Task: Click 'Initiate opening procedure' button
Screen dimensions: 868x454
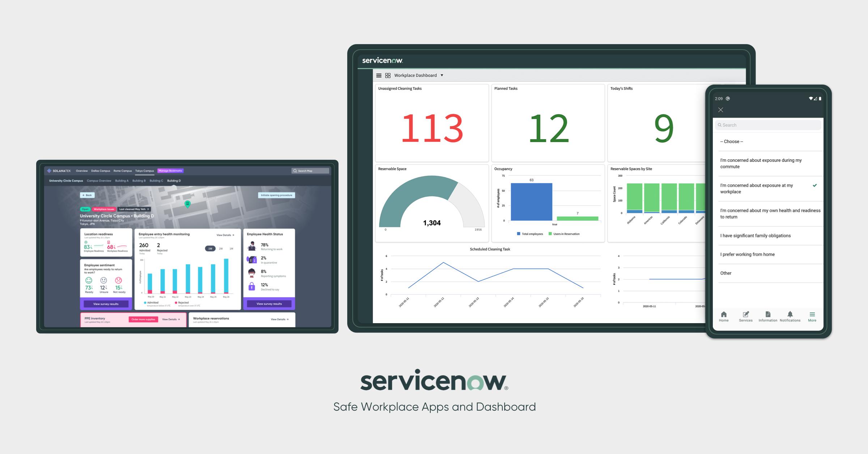Action: [276, 195]
